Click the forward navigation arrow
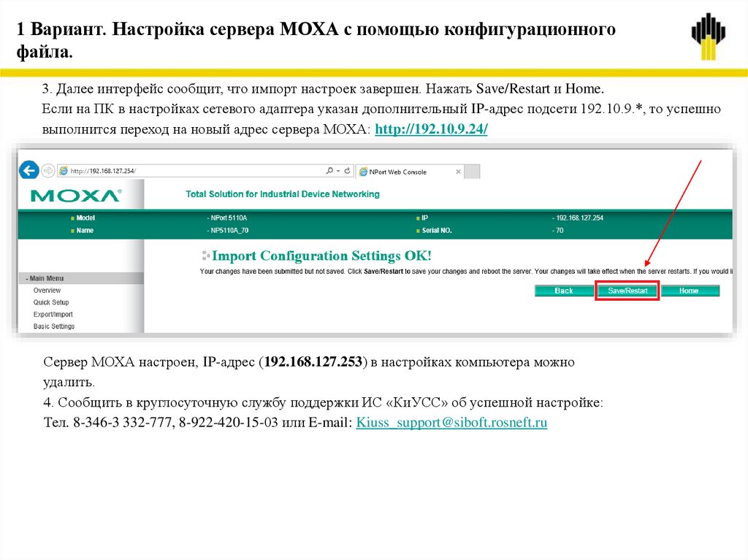Image resolution: width=748 pixels, height=560 pixels. click(47, 170)
